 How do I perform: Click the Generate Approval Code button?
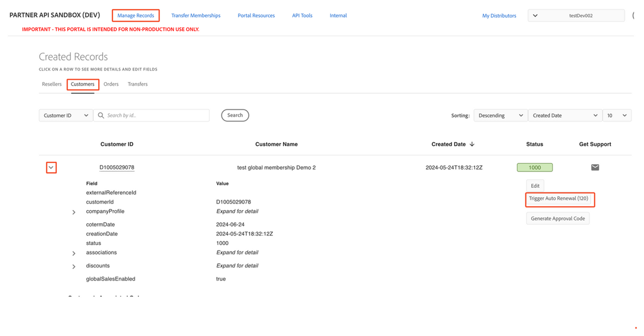tap(557, 219)
